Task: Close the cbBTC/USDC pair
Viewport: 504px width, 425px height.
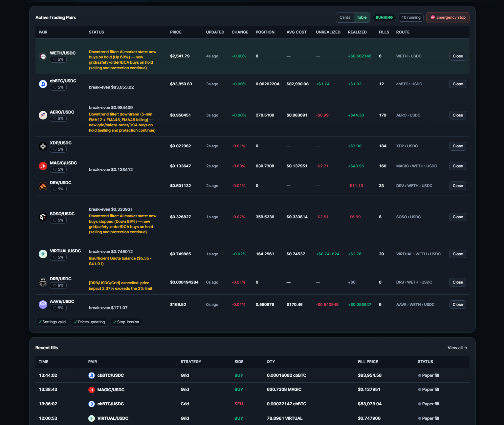Action: click(x=458, y=84)
